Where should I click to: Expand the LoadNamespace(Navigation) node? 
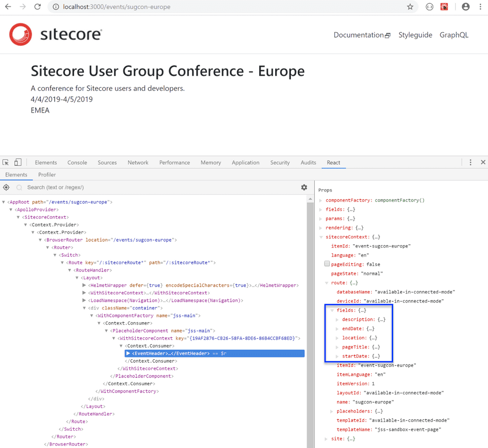(x=84, y=300)
